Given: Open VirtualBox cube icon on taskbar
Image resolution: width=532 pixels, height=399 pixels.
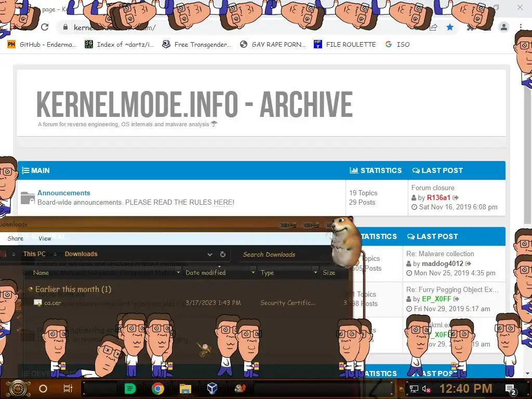Looking at the screenshot, I should (x=212, y=389).
